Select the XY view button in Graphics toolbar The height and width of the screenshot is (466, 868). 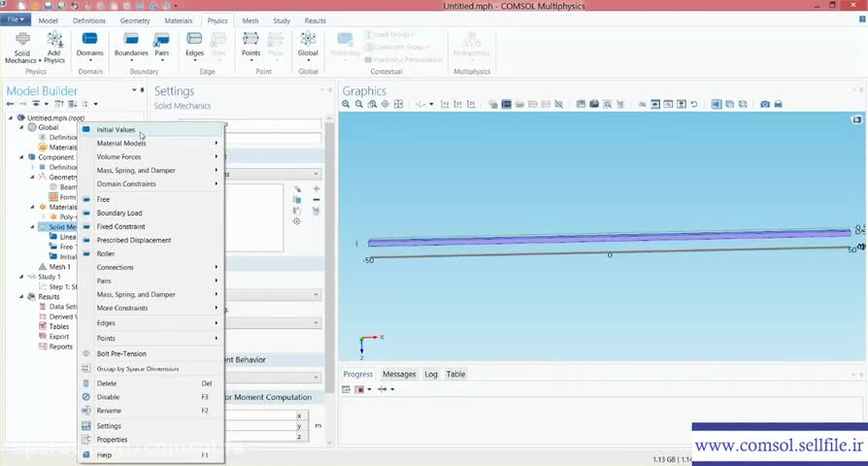pyautogui.click(x=445, y=104)
